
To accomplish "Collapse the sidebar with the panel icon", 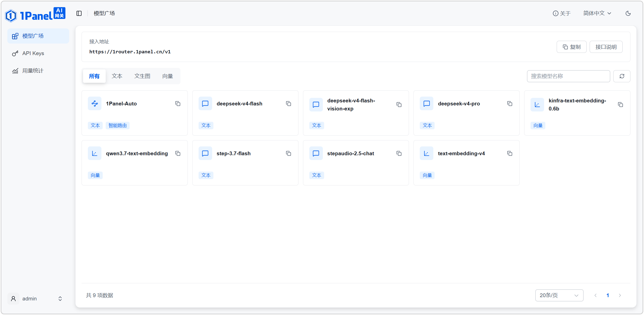I will coord(79,13).
